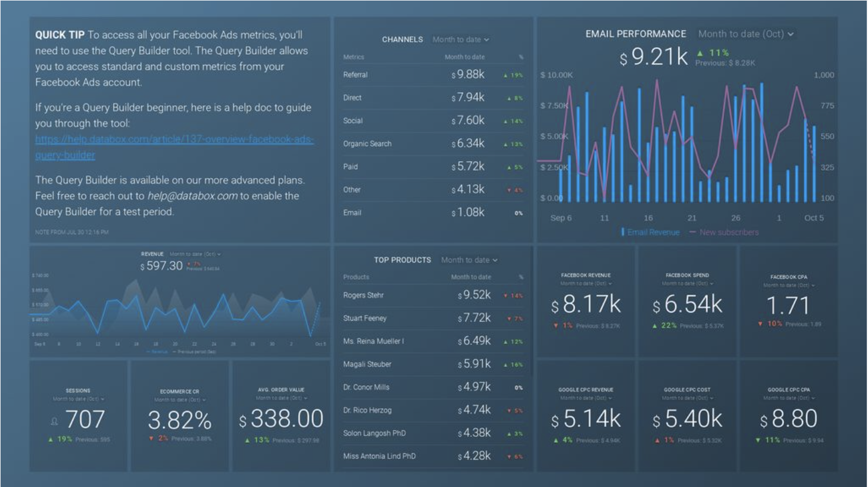
Task: Open the Google CPC Revenue date dropdown
Action: pyautogui.click(x=585, y=398)
